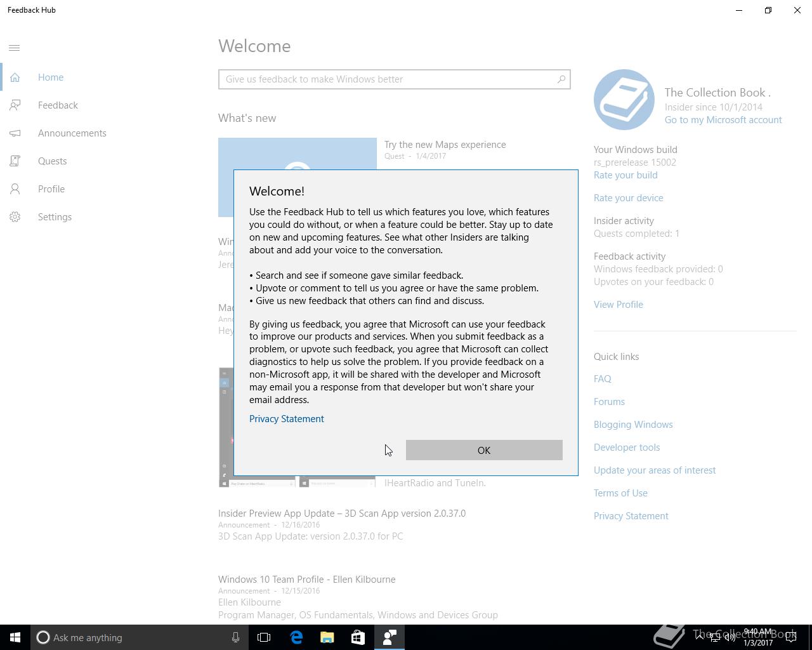Viewport: 812px width, 650px height.
Task: Show hidden tray icons chevron
Action: [699, 637]
